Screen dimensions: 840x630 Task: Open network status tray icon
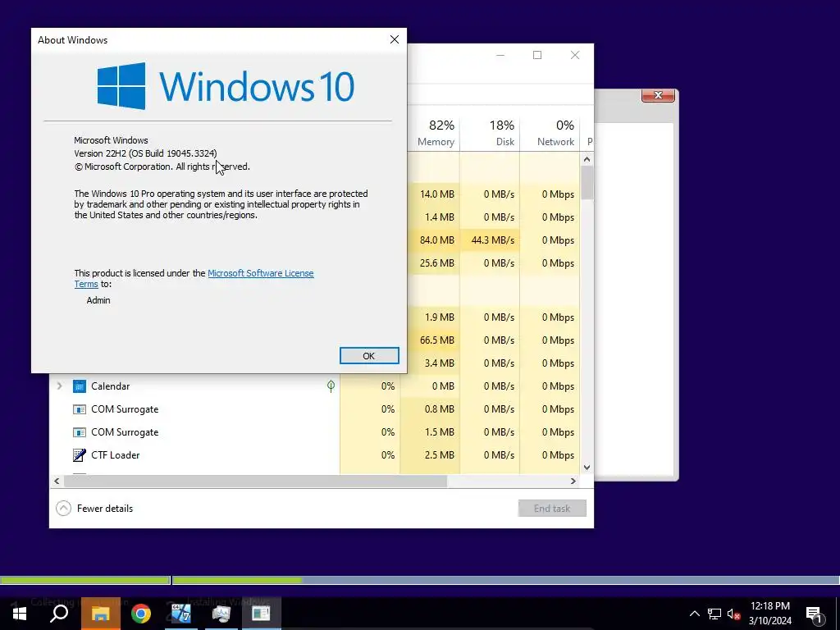714,614
